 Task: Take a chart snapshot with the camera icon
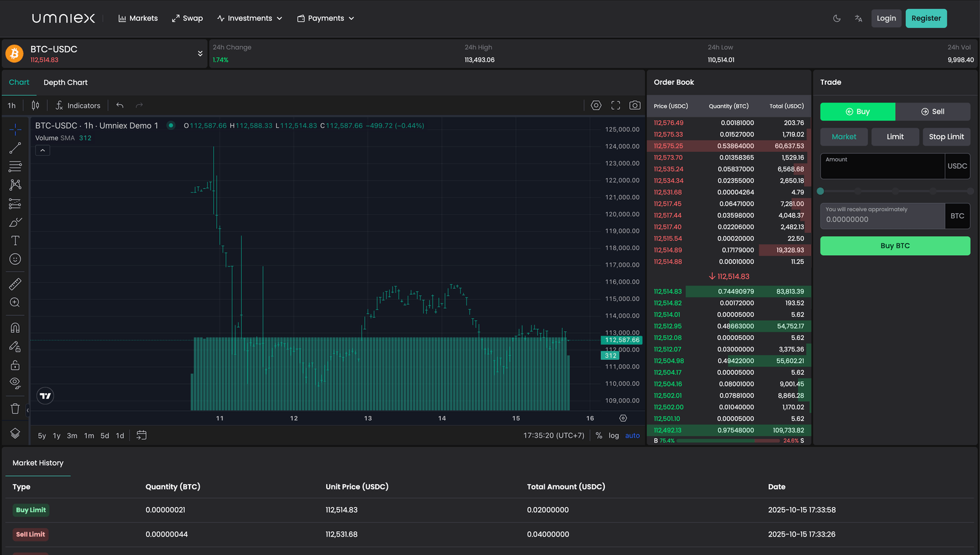point(635,105)
